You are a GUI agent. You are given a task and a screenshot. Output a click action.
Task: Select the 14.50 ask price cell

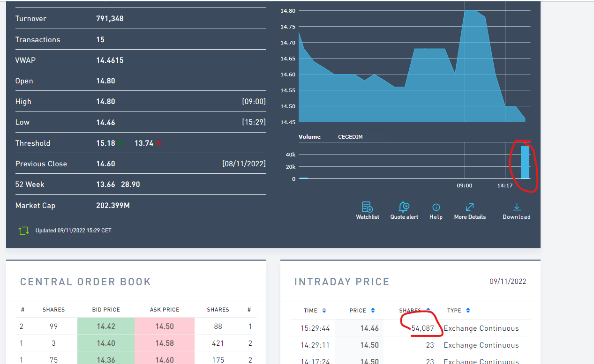(x=164, y=327)
